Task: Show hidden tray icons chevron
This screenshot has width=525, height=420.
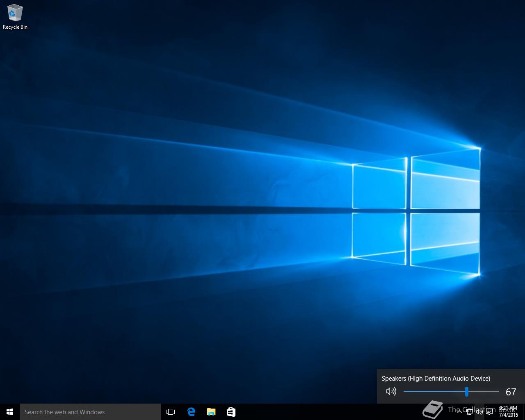Action: pos(459,412)
